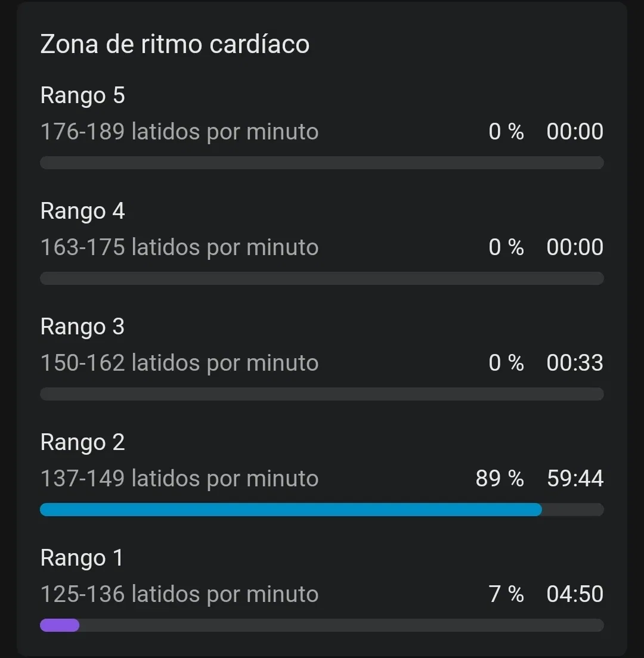Open the Rango 3 zone label
Image resolution: width=644 pixels, height=658 pixels.
tap(82, 327)
